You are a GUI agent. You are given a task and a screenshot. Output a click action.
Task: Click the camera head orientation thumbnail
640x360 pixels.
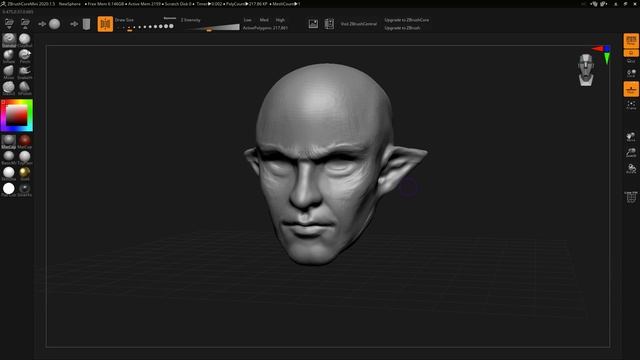tap(586, 70)
